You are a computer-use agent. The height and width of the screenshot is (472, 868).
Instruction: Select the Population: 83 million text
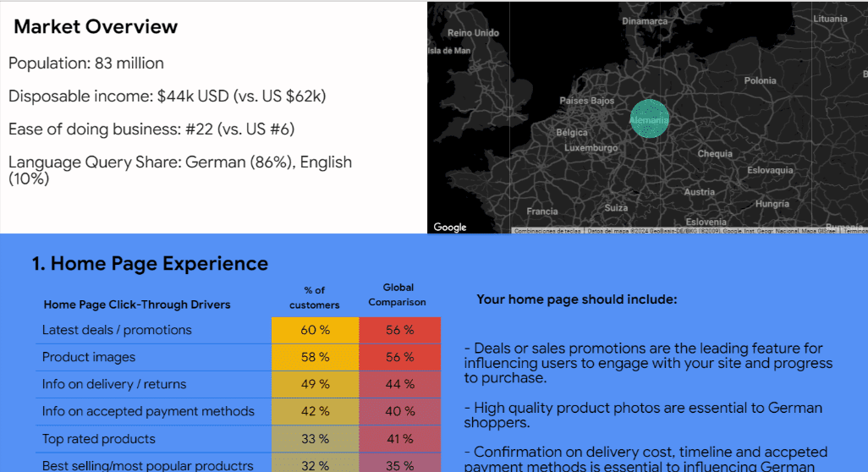click(85, 63)
